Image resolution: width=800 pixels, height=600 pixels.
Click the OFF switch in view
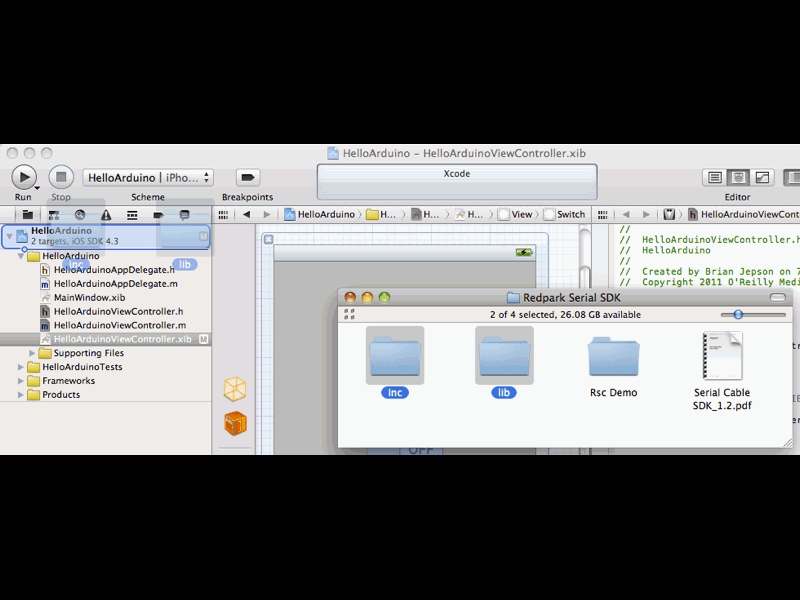tap(405, 449)
